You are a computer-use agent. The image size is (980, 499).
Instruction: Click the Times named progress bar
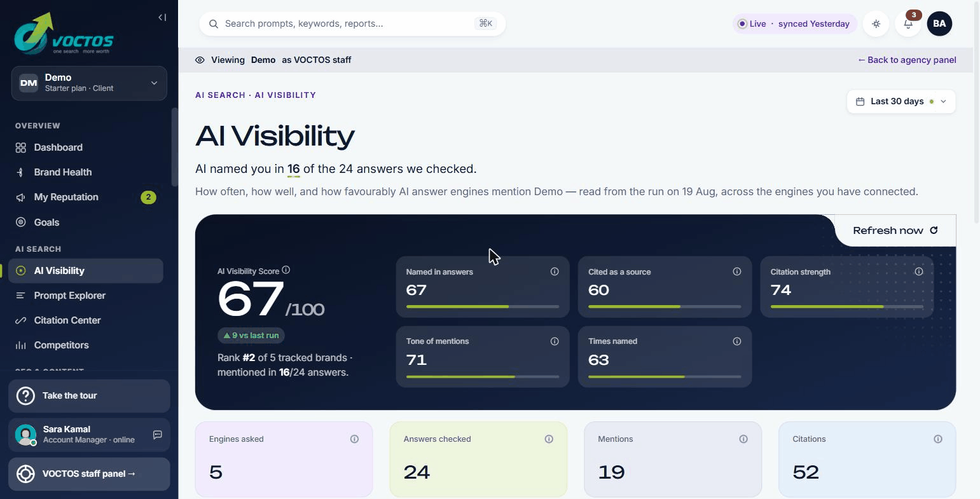click(x=665, y=376)
